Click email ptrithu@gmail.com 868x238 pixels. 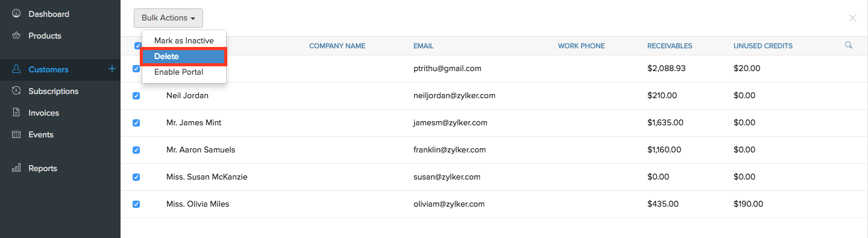pos(447,68)
